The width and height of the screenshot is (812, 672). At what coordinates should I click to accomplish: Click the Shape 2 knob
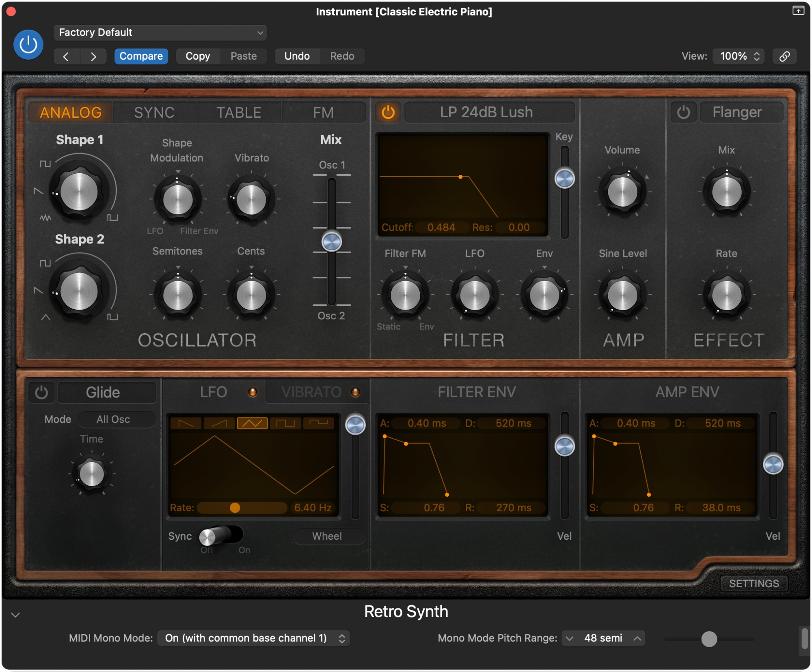79,291
